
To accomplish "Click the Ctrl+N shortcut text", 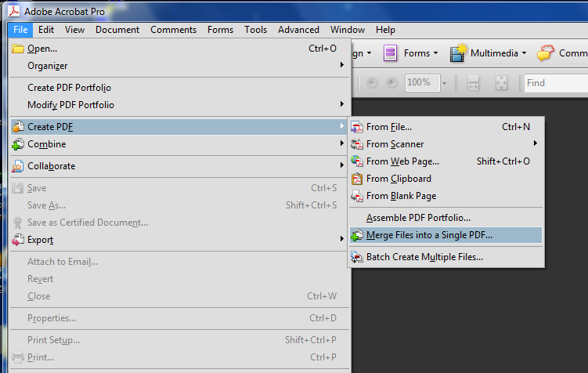I will [516, 127].
